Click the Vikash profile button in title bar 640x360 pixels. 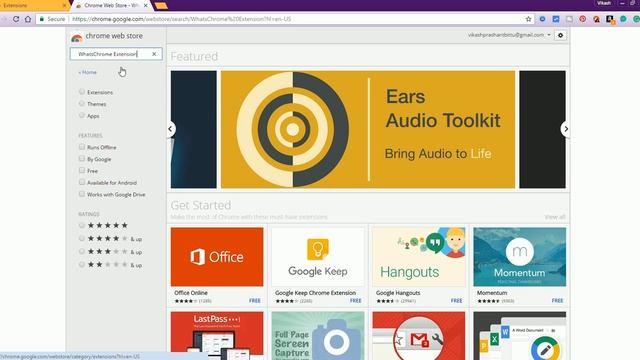point(604,3)
